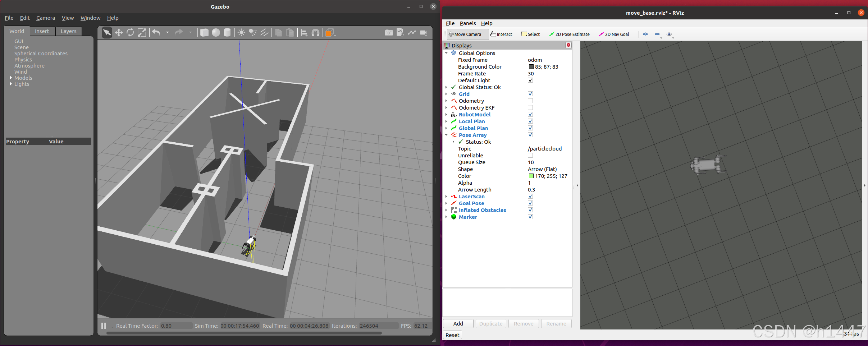This screenshot has height=346, width=868.
Task: Open the Gazebo Window menu
Action: click(x=90, y=18)
